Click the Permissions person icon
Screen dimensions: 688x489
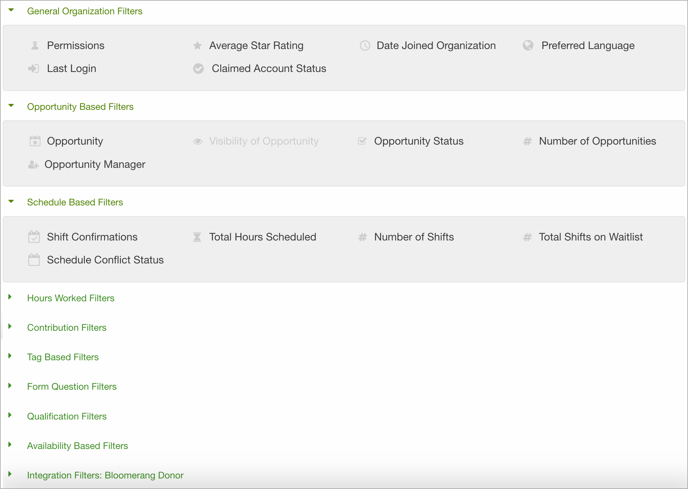coord(35,46)
